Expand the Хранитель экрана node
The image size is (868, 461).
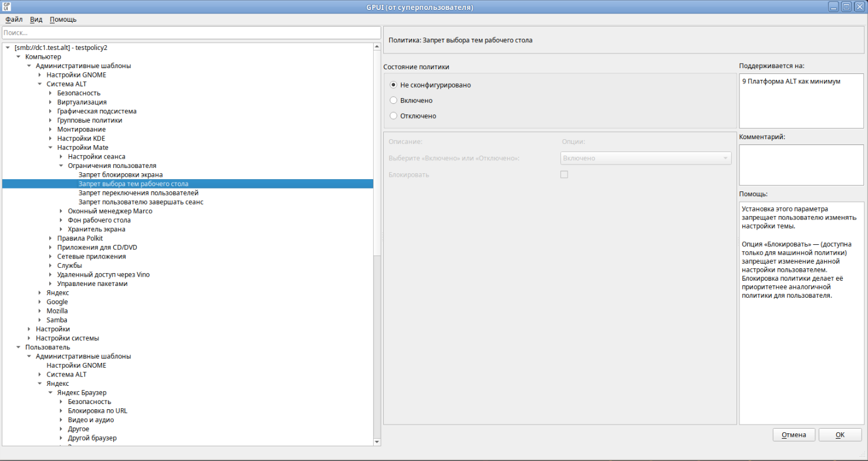click(x=61, y=229)
